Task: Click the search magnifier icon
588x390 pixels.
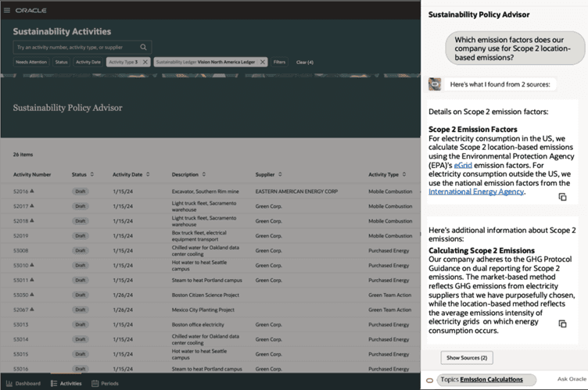Action: tap(143, 47)
